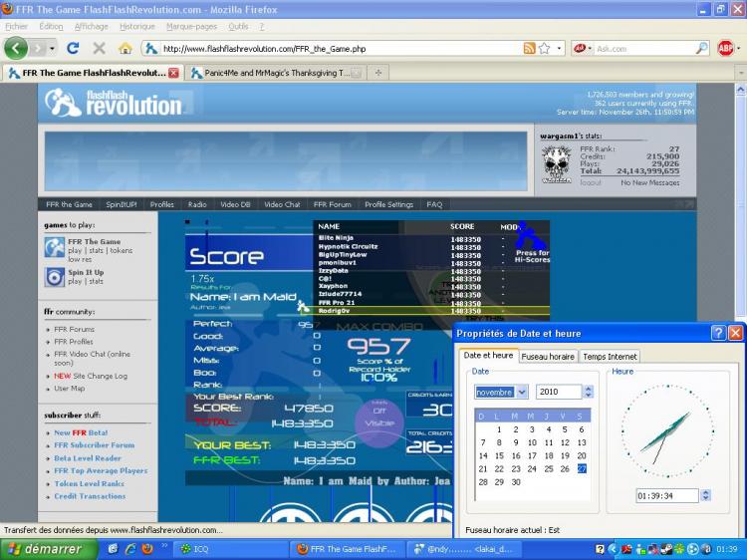Click the Spin It Up game icon
Screen dimensions: 747x560
pos(54,276)
